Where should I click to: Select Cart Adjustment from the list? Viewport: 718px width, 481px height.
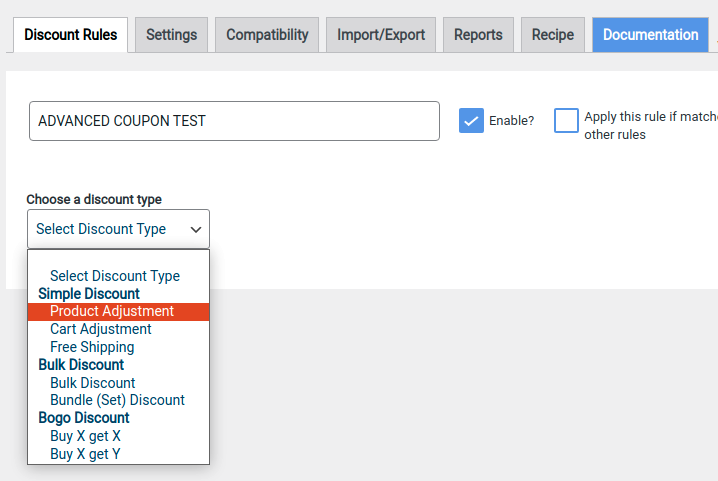[x=101, y=329]
